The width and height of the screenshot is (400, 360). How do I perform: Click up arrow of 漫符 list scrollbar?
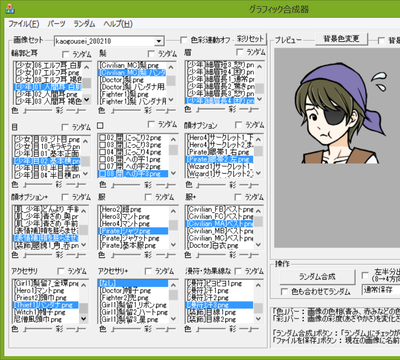click(x=259, y=285)
